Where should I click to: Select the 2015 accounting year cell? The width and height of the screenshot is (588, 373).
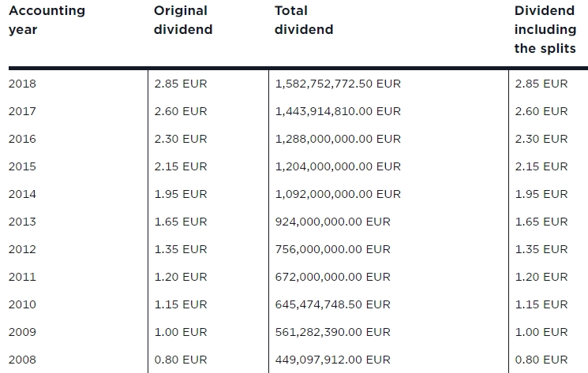pyautogui.click(x=22, y=166)
